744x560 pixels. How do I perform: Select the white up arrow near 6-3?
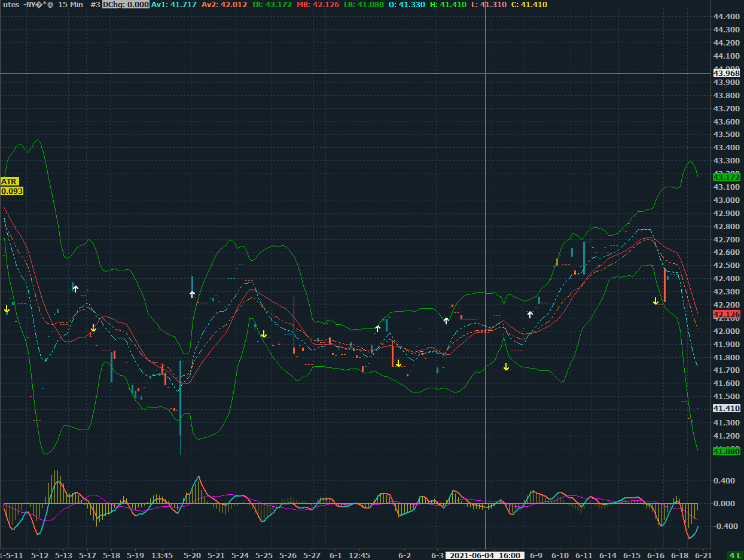coord(446,321)
